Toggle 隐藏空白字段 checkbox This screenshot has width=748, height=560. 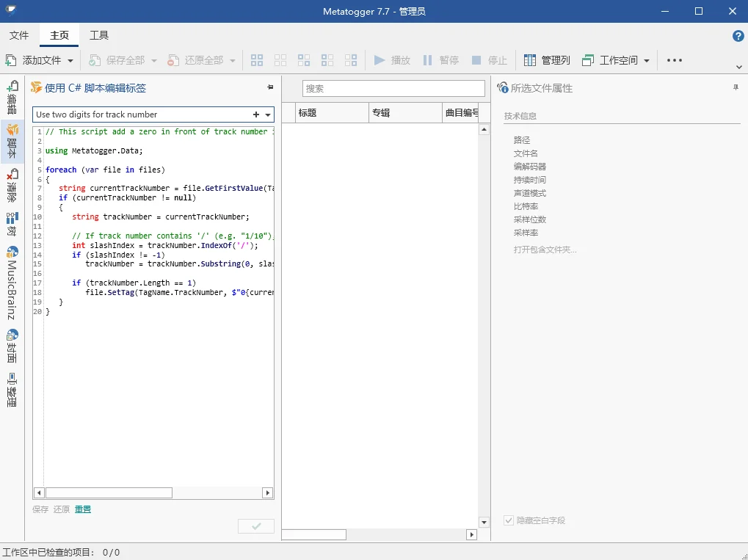pos(509,520)
